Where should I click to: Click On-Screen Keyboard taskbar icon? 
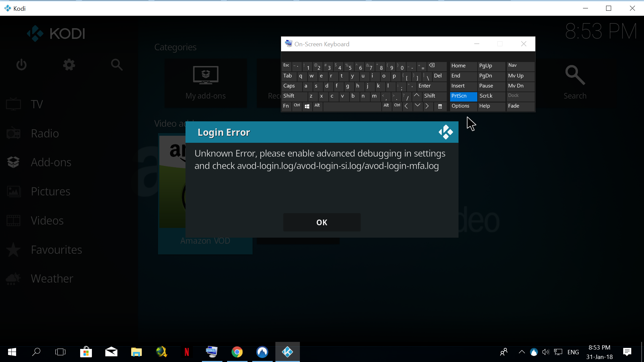(212, 352)
